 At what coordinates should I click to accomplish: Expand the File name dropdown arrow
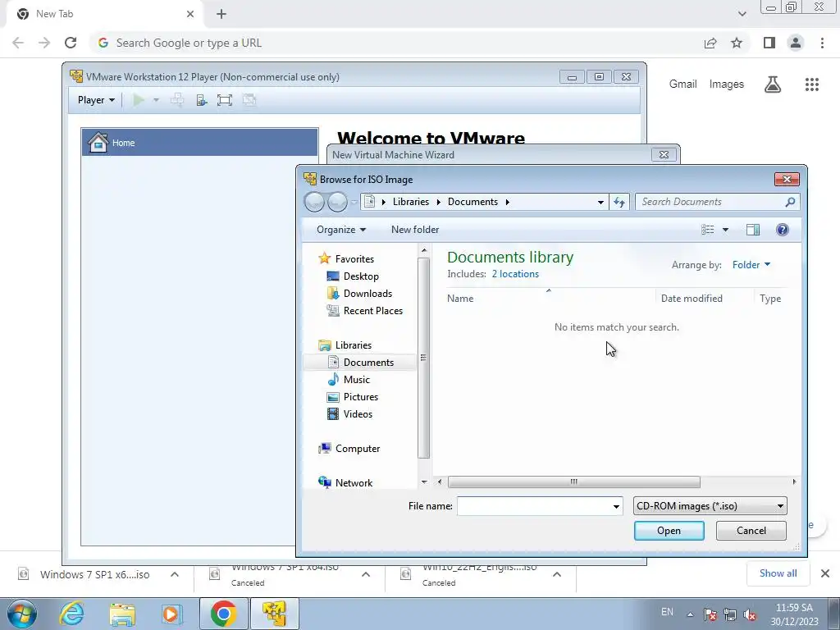(x=616, y=506)
